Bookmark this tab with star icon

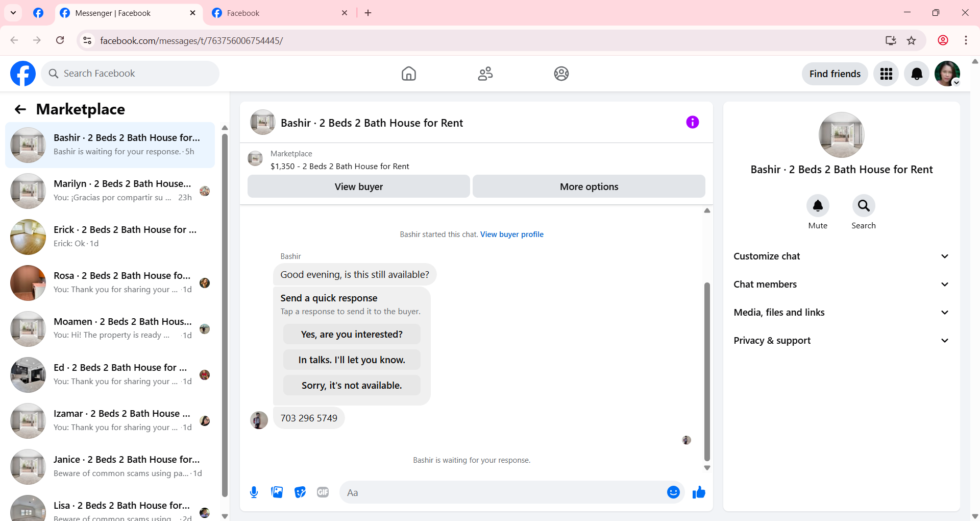coord(912,40)
